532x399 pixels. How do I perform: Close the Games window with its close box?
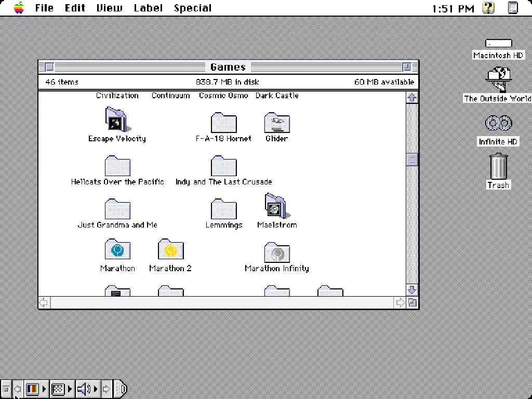(49, 67)
